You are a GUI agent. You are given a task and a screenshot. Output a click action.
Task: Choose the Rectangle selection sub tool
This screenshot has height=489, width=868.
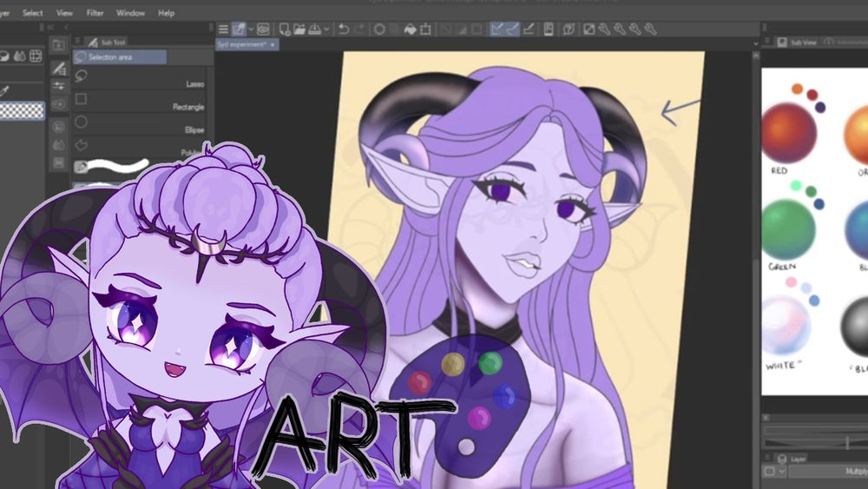pyautogui.click(x=141, y=100)
